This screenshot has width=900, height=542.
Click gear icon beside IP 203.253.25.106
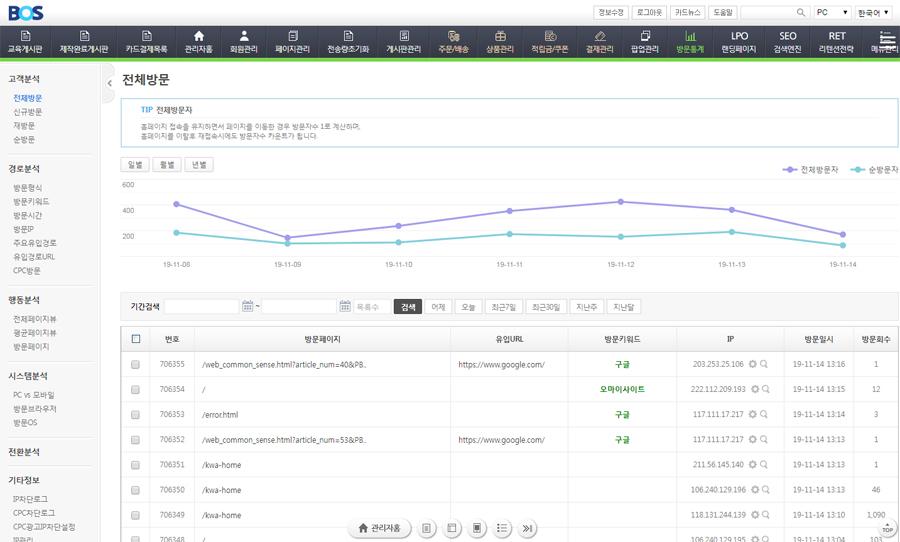[x=753, y=365]
